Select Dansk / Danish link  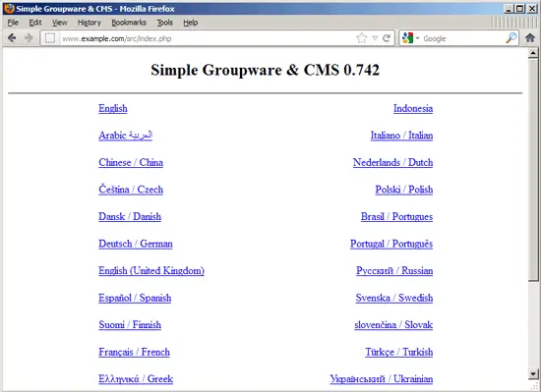tap(130, 216)
